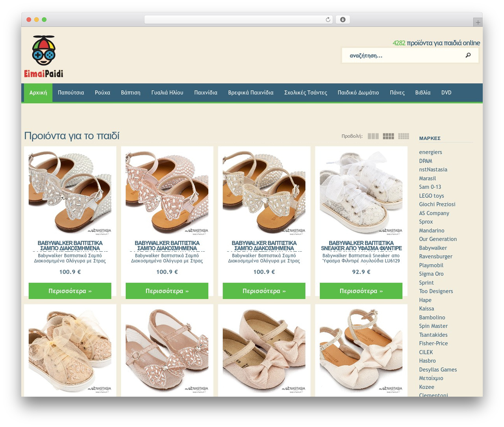Open the Giochi Preziosi brand
This screenshot has width=504, height=427.
click(x=437, y=204)
